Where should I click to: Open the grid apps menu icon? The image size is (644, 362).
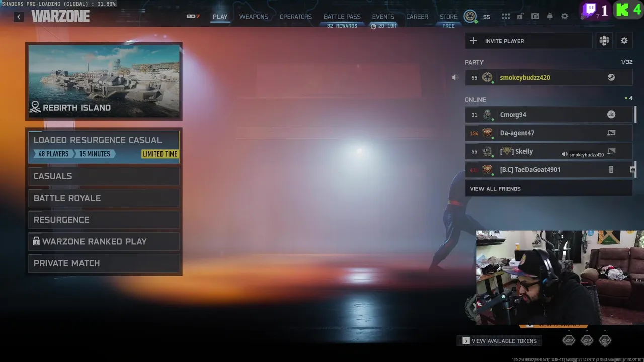[x=506, y=17]
